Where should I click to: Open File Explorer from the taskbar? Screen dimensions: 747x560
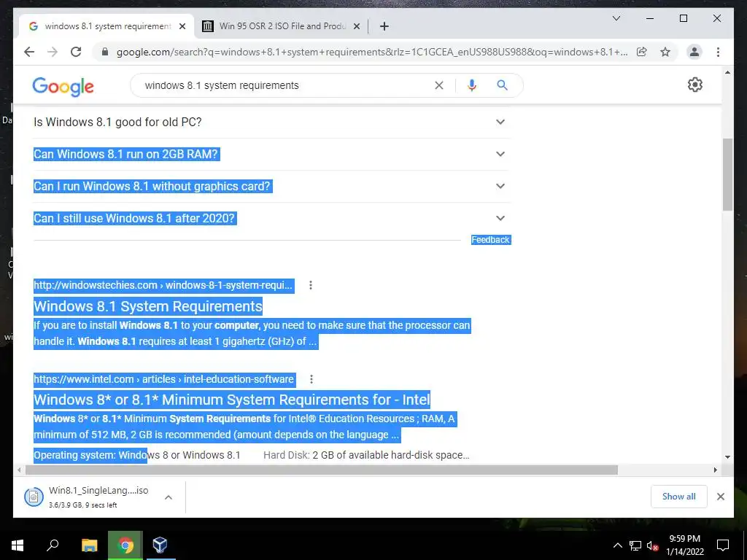[89, 545]
